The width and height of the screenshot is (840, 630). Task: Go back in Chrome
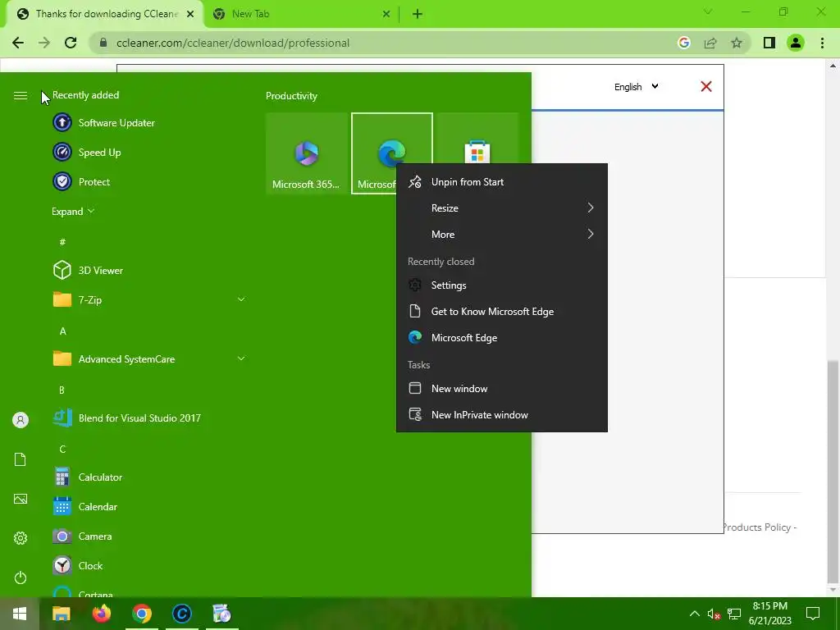point(18,43)
